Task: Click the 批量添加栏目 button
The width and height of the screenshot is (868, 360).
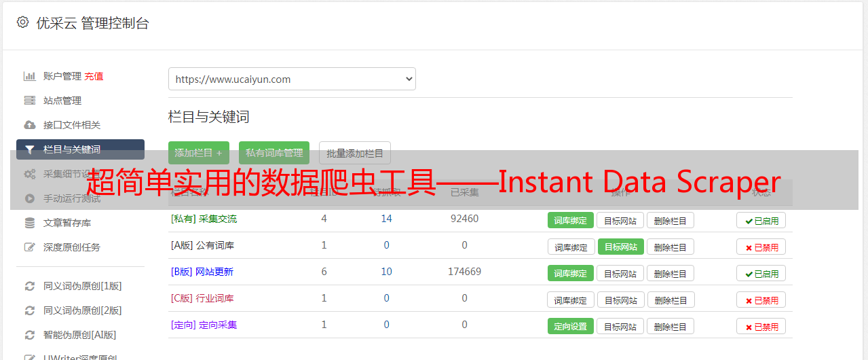Action: coord(355,153)
